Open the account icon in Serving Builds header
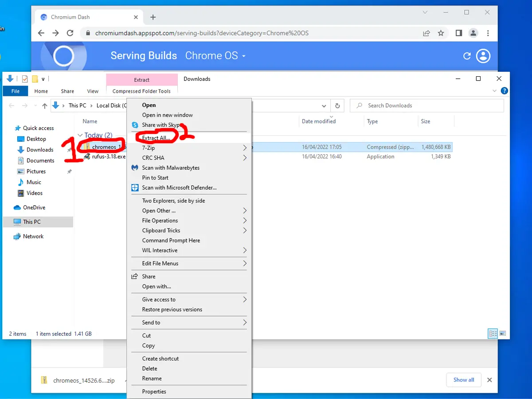 (483, 56)
